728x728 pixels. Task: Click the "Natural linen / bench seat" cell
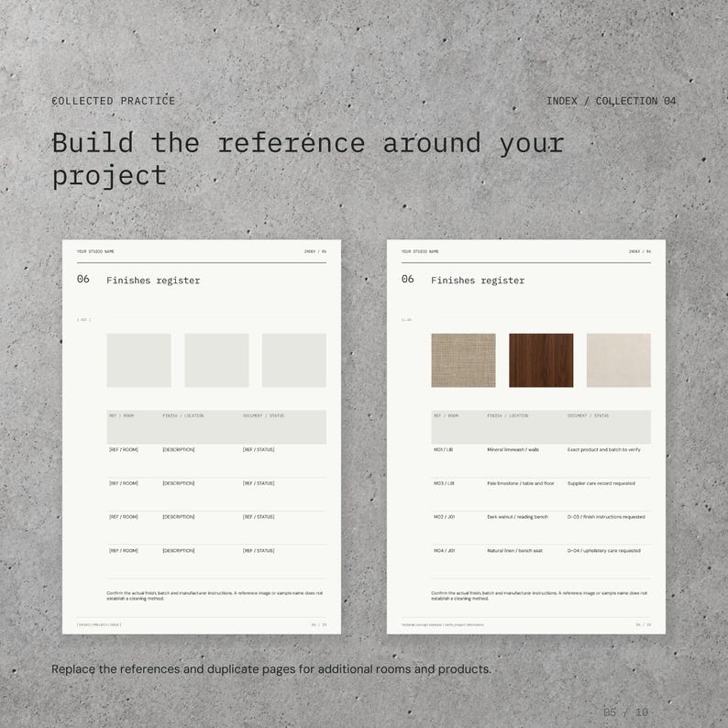coord(515,551)
